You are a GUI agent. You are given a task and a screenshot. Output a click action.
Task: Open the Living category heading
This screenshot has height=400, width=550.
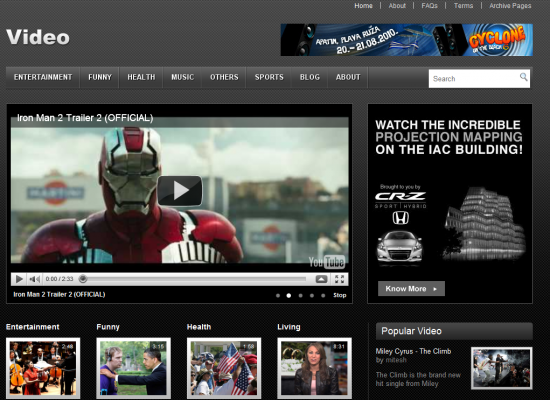point(289,327)
